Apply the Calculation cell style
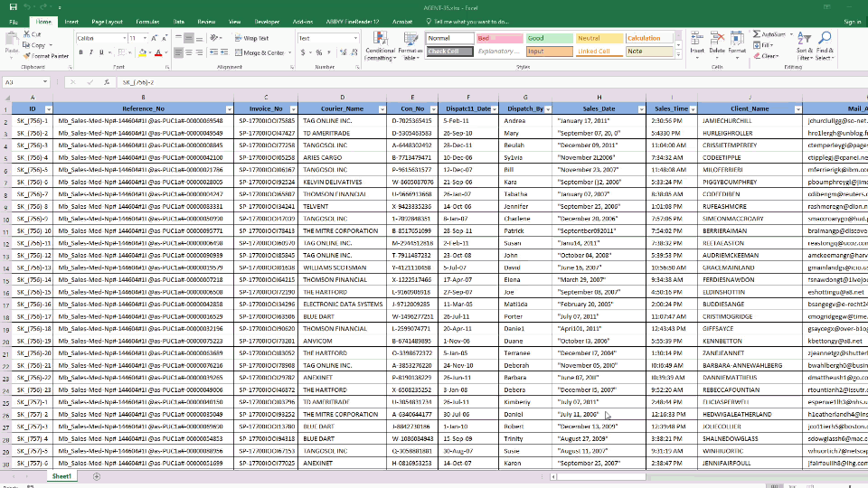The image size is (868, 488). click(649, 38)
